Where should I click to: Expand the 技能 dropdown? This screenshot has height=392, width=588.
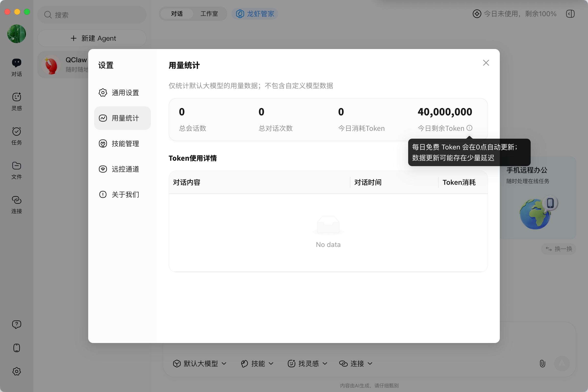[257, 363]
